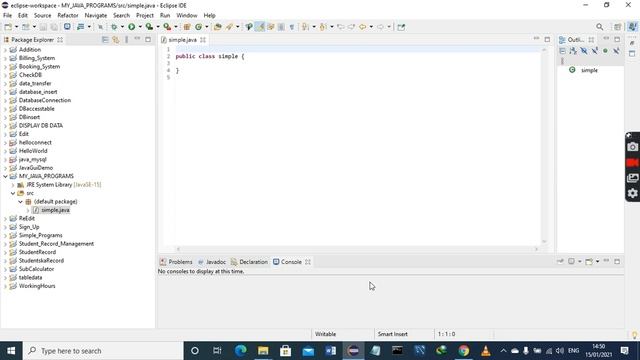Viewport: 640px width, 360px height.
Task: Select the Java perspective icon
Action: click(x=632, y=27)
